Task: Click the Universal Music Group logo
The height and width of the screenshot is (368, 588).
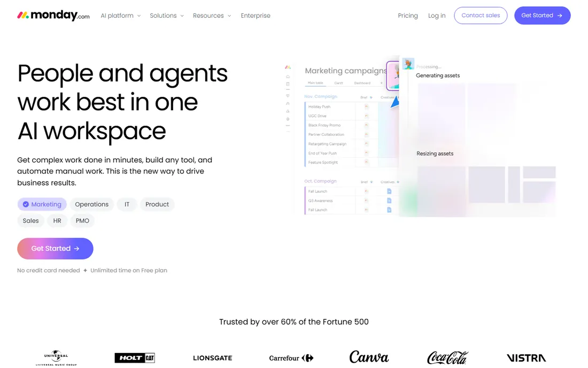Action: coord(56,358)
